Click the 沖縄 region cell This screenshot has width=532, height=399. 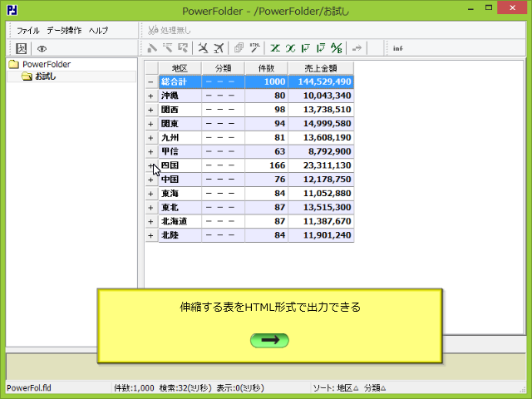[x=180, y=96]
